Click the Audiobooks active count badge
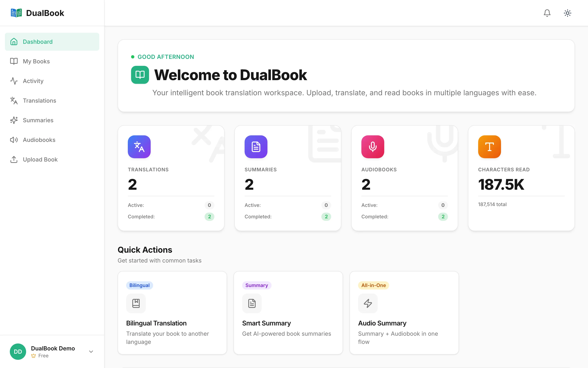The height and width of the screenshot is (368, 588). tap(443, 205)
